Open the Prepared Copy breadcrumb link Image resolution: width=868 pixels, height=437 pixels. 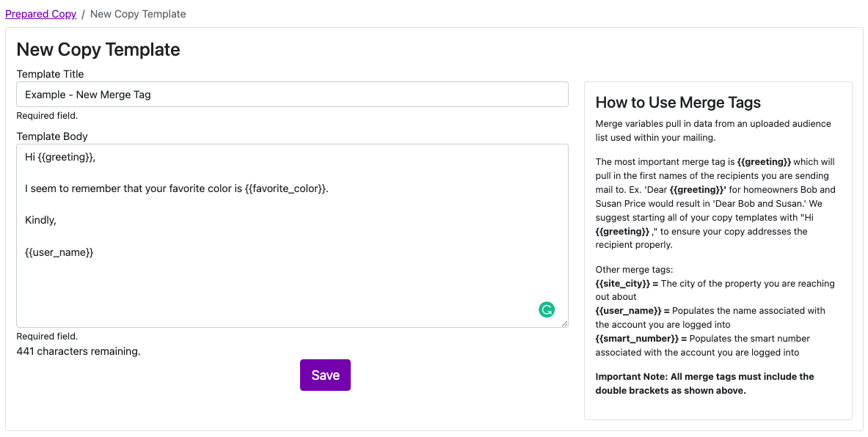[40, 14]
